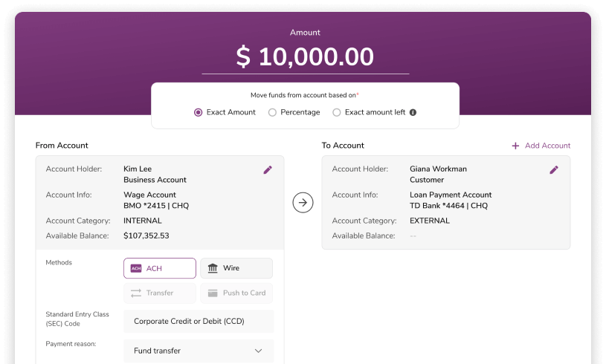Open the Standard Entry Class code field
This screenshot has height=364, width=606.
tap(199, 322)
